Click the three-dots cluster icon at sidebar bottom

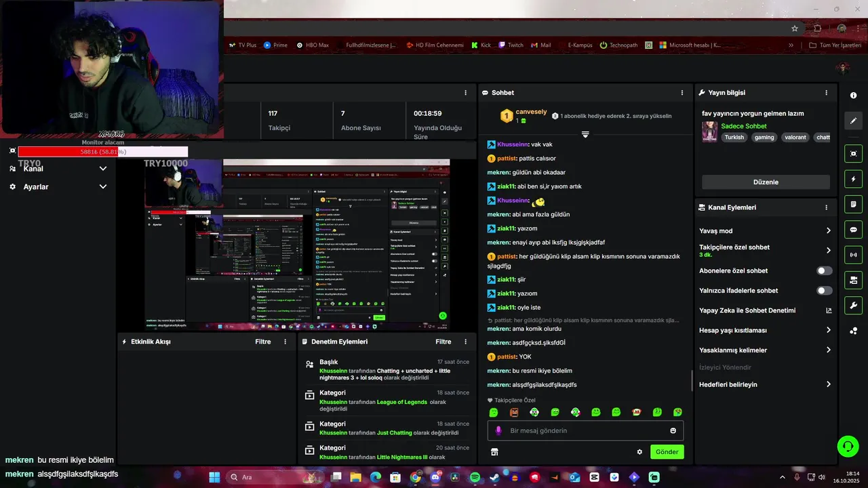854,331
